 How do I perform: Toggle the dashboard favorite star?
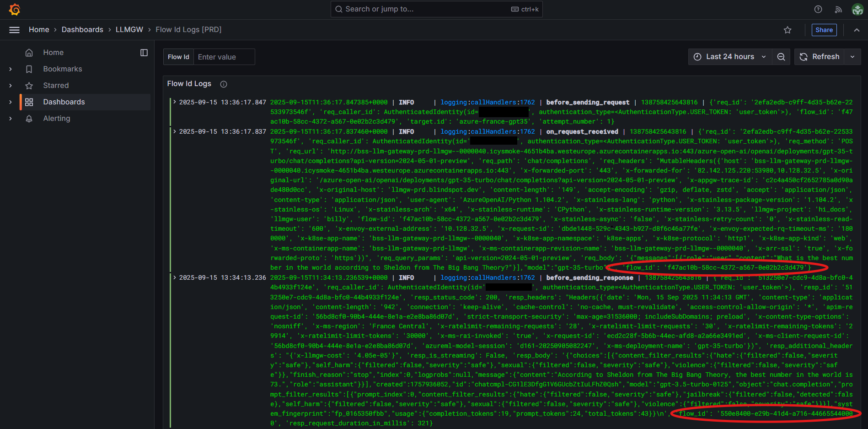(788, 29)
